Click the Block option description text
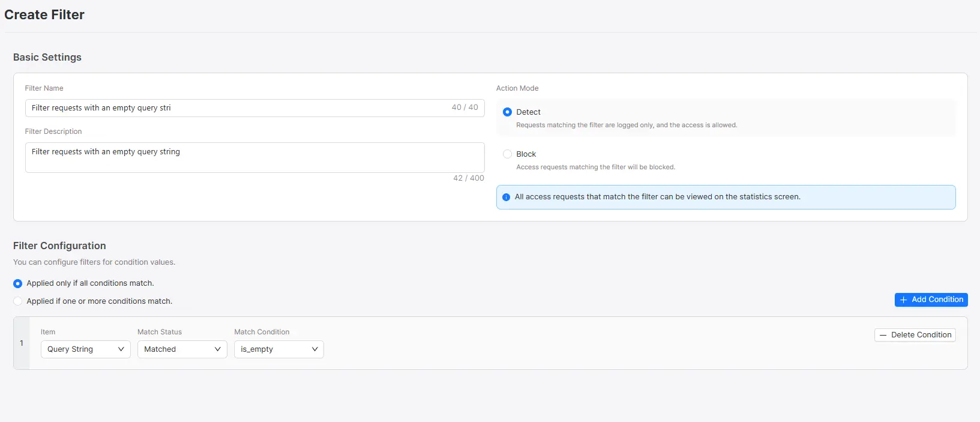The width and height of the screenshot is (980, 422). click(x=595, y=167)
